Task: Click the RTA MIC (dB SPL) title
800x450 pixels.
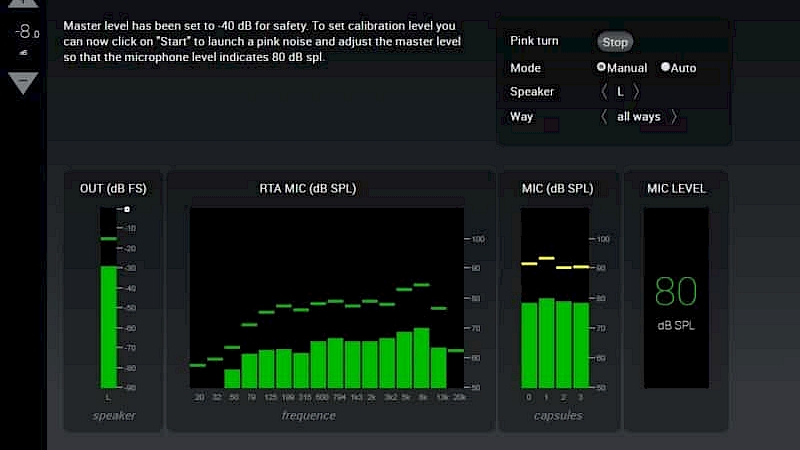Action: 308,189
